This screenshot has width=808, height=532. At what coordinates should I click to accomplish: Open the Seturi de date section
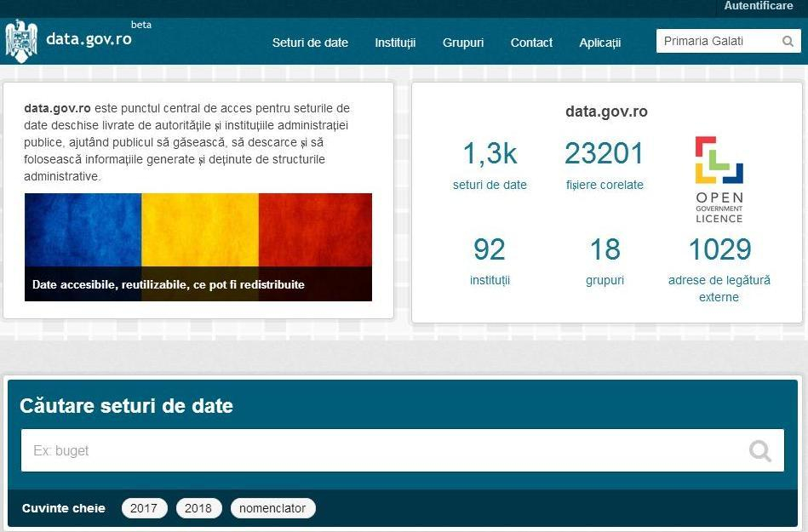coord(310,42)
